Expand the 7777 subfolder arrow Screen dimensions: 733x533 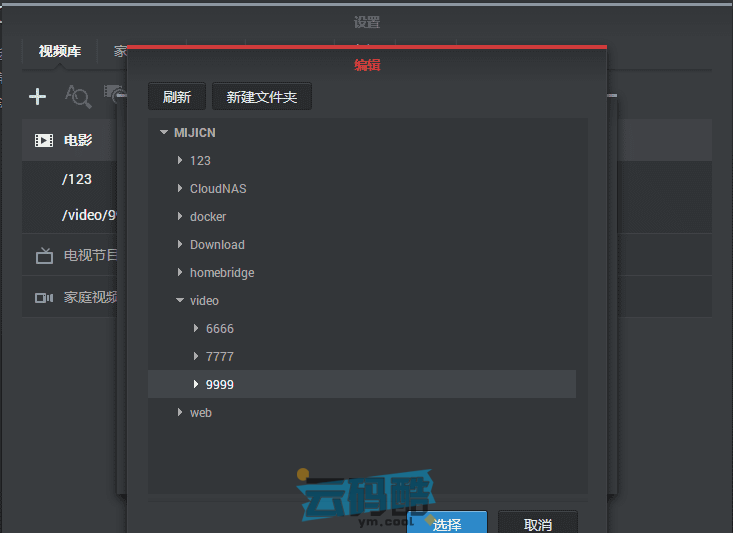tap(196, 356)
